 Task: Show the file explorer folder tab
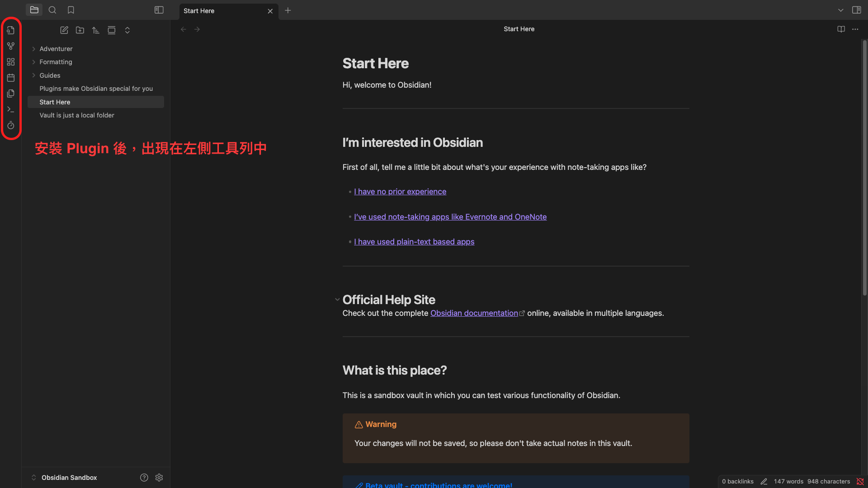(x=34, y=10)
